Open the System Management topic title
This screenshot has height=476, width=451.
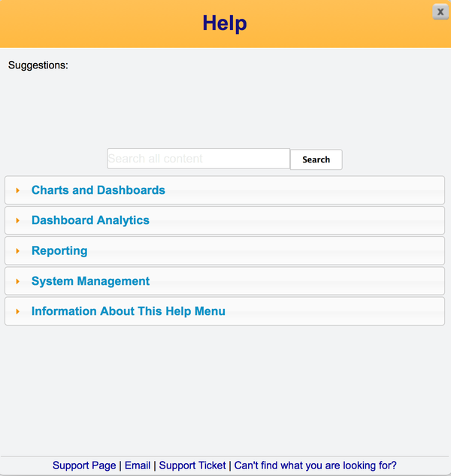click(90, 281)
